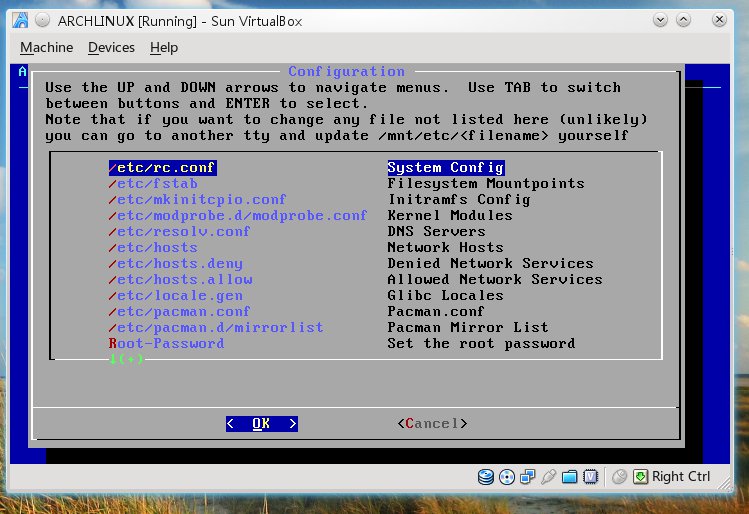Screen dimensions: 749x514
Task: Minimize the VirtualBox window with the down chevron
Action: click(661, 20)
